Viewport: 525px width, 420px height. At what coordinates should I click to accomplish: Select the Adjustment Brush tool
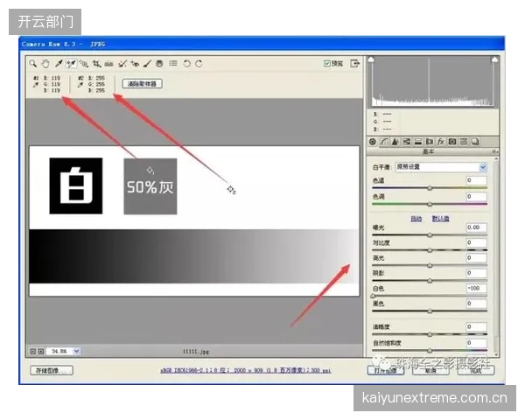click(147, 64)
